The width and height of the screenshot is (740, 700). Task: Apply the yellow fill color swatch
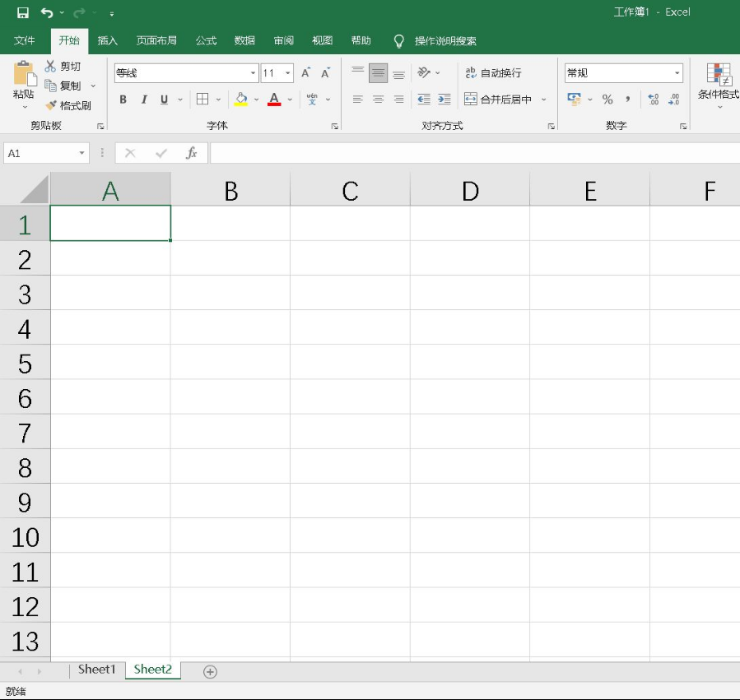point(241,100)
